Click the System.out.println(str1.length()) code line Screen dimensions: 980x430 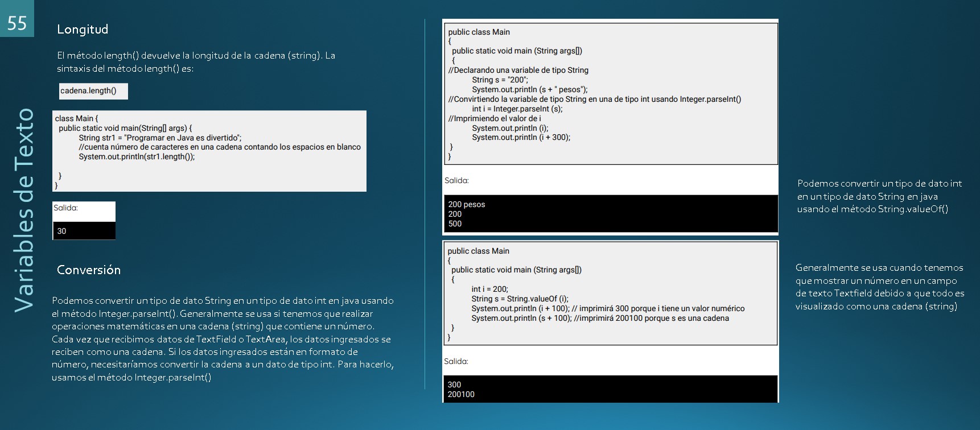(x=137, y=156)
